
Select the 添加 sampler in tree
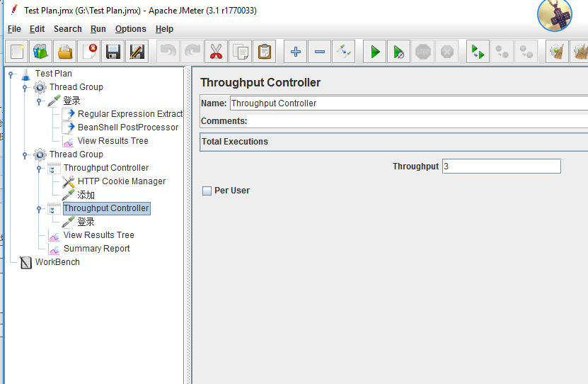(x=86, y=195)
